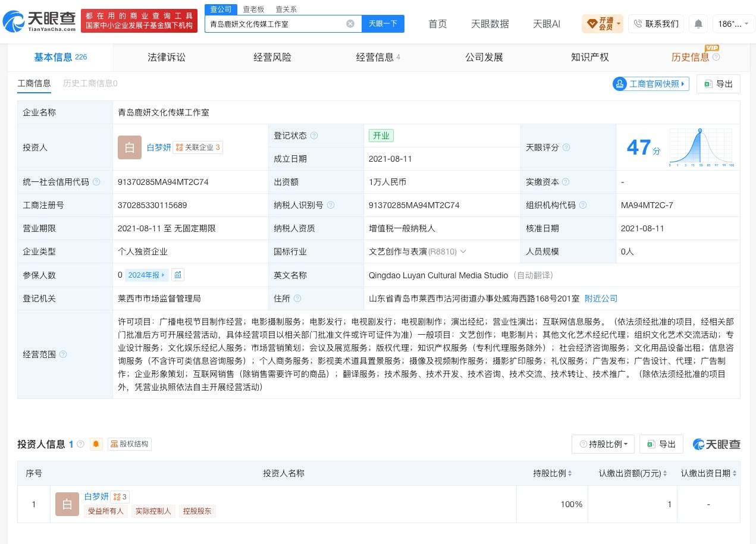Open the insured-count trend chart icon
The image size is (756, 544).
[x=178, y=275]
